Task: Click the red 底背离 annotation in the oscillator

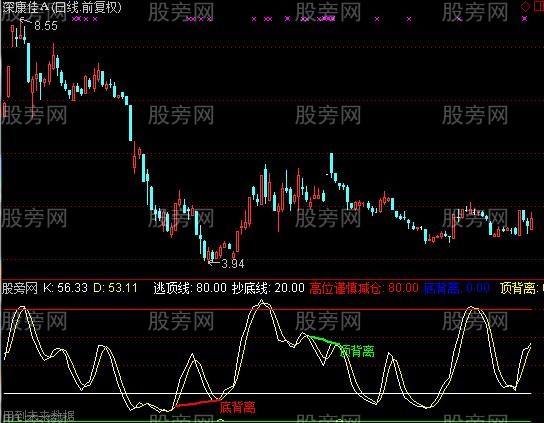Action: 238,407
